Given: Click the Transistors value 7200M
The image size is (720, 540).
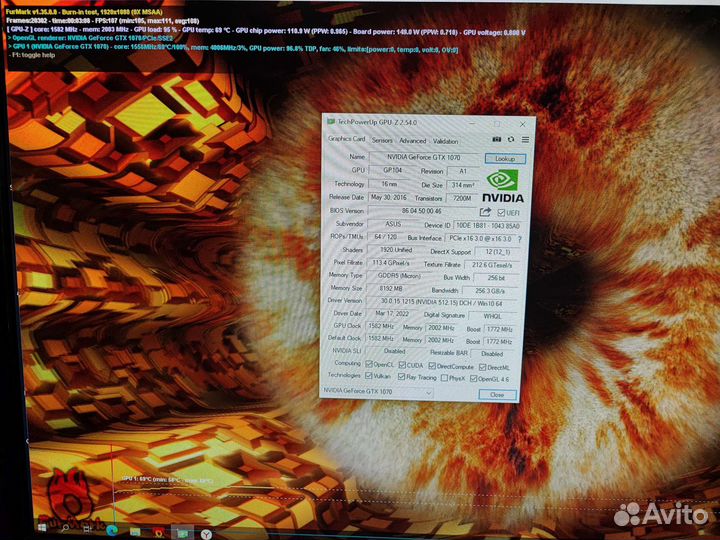Looking at the screenshot, I should tap(462, 198).
